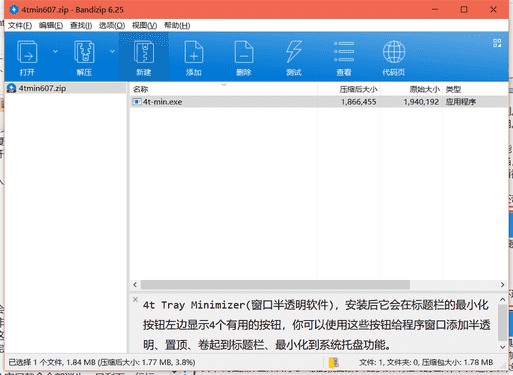Select the 4t-min.exe file row
This screenshot has width=513, height=375.
pos(319,102)
